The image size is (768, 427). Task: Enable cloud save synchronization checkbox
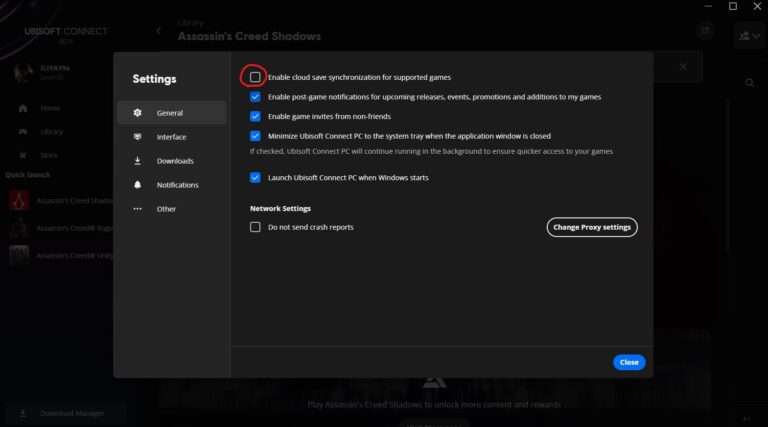(x=255, y=77)
